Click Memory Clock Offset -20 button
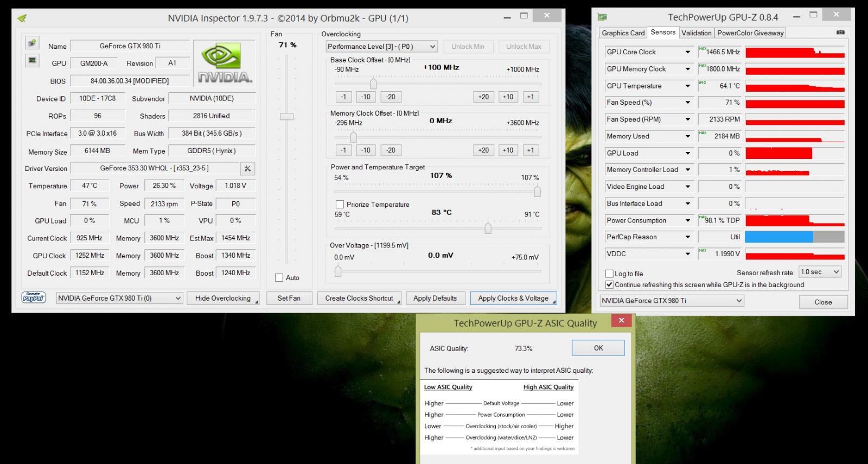Screen dimensions: 868x464 tap(391, 150)
